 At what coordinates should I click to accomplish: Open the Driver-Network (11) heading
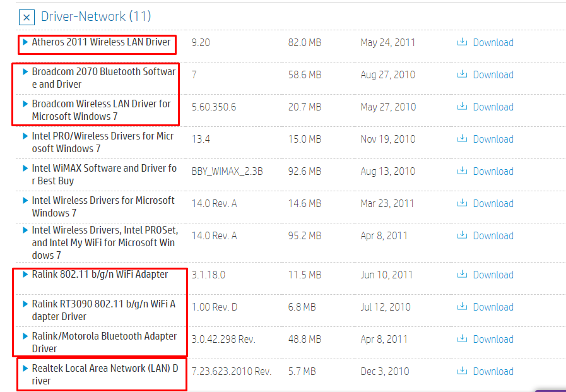pyautogui.click(x=96, y=16)
